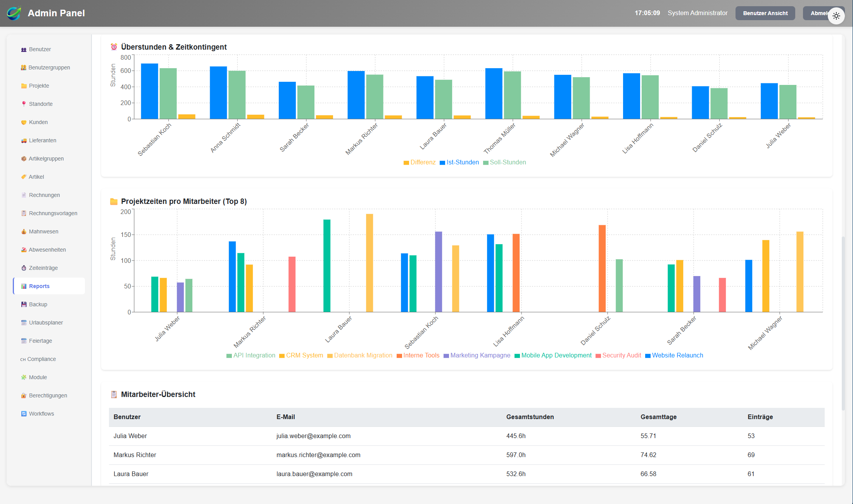853x504 pixels.
Task: Open Projekte via the folder icon
Action: pos(24,86)
